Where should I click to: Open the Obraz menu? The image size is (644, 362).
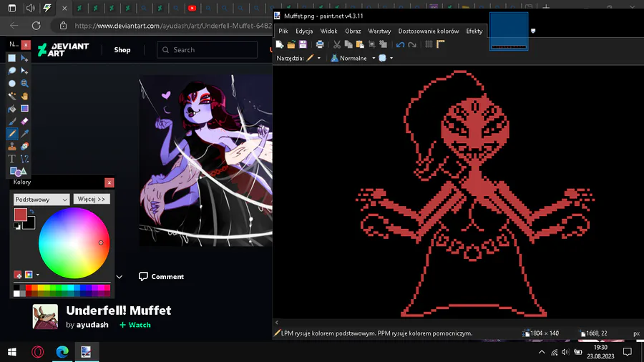click(x=353, y=31)
